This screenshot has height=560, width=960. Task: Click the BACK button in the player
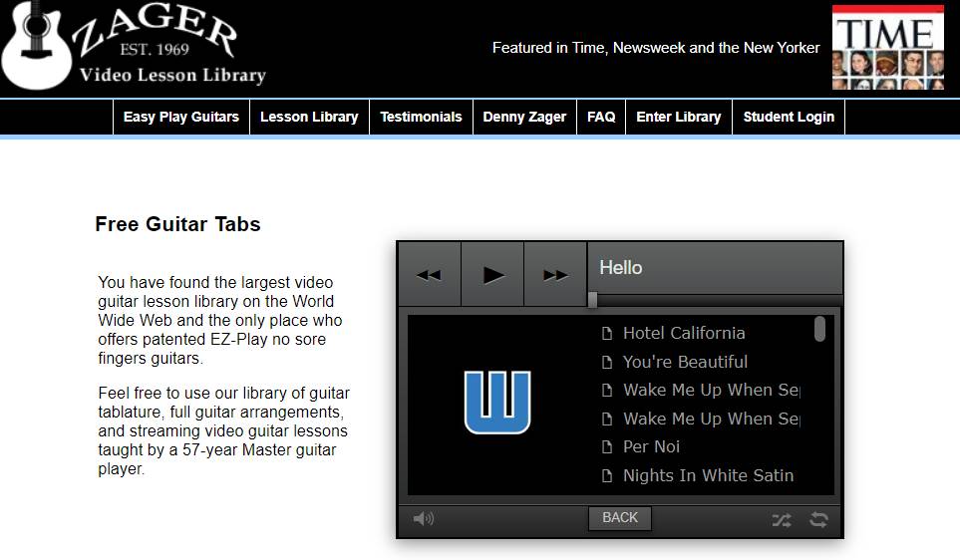(x=619, y=518)
